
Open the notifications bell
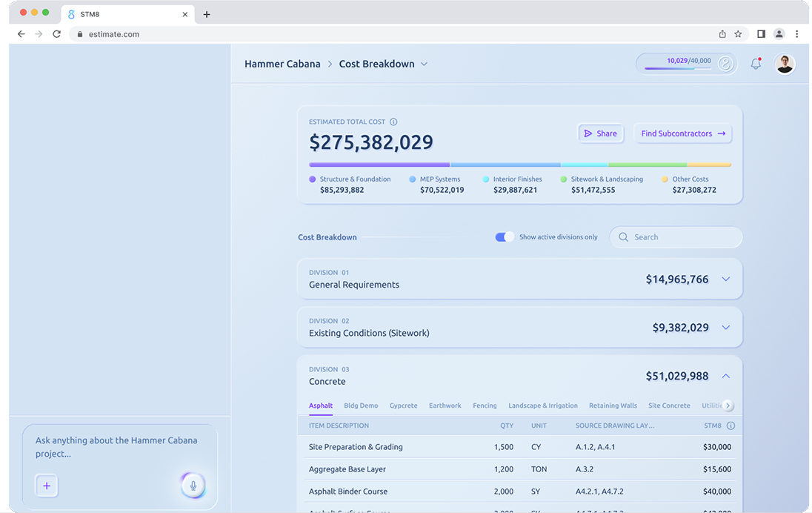click(756, 64)
